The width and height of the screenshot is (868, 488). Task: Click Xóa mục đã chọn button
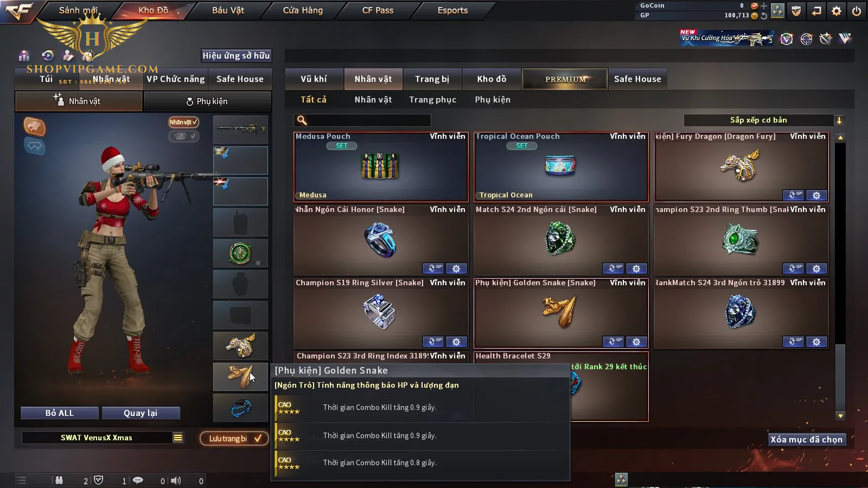point(807,440)
